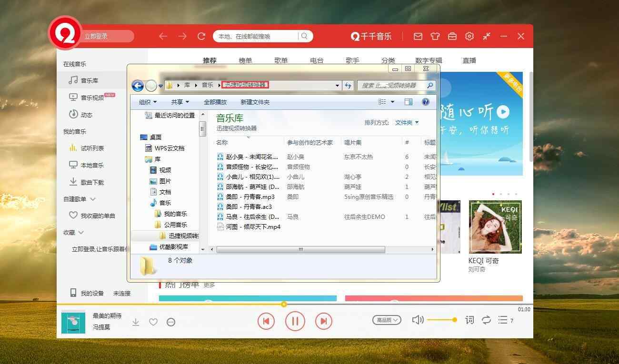Open the playlist queue icon showing 7
The width and height of the screenshot is (619, 364).
tap(505, 320)
